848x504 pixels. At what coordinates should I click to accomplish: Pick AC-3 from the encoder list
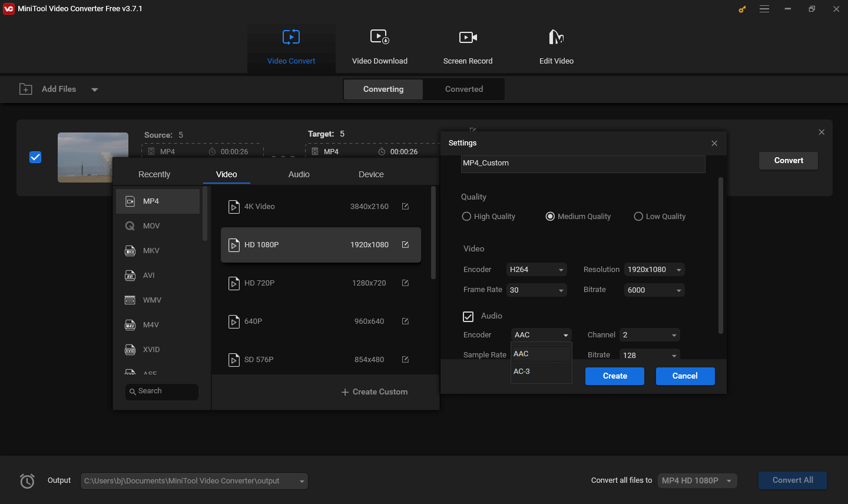(x=541, y=372)
